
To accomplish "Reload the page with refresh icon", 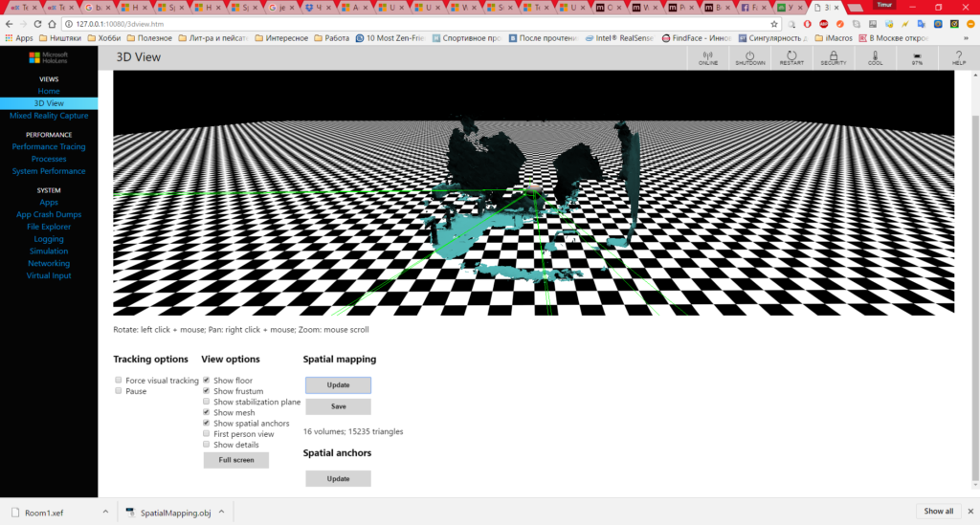I will [x=37, y=24].
